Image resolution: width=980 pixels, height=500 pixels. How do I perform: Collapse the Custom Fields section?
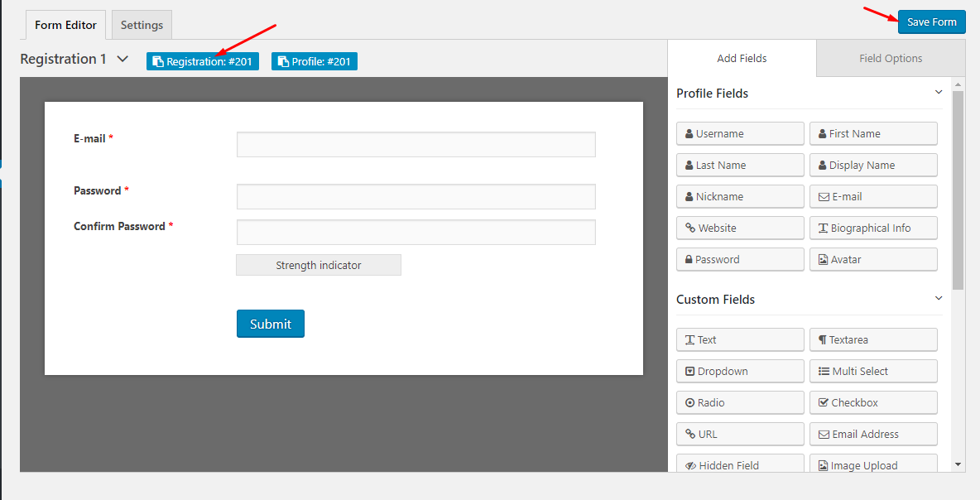pyautogui.click(x=939, y=299)
